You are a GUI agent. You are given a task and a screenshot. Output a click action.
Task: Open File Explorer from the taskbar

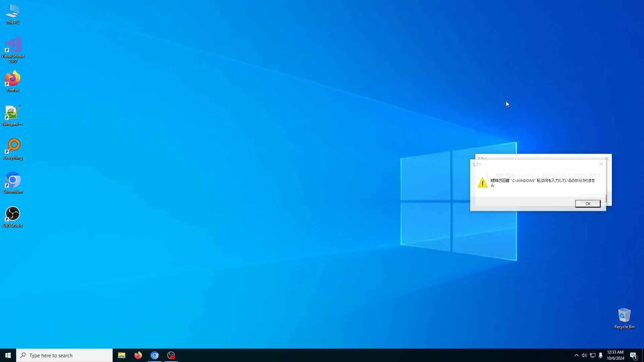[x=121, y=355]
